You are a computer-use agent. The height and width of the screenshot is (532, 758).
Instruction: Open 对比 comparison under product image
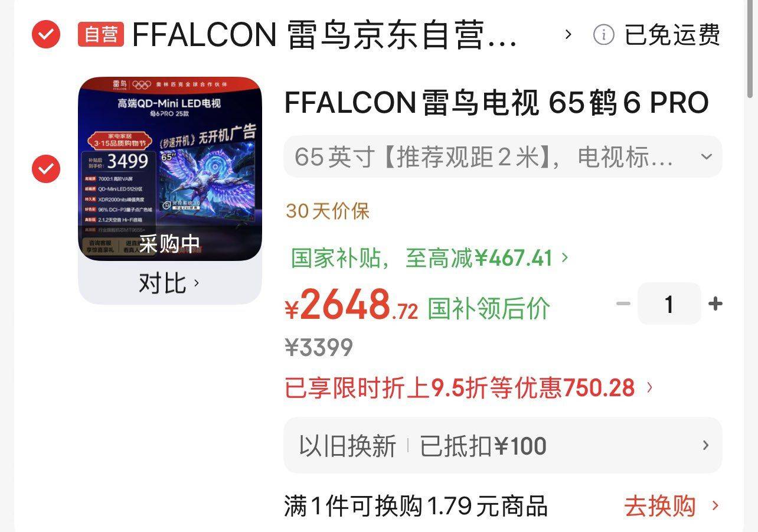[169, 283]
